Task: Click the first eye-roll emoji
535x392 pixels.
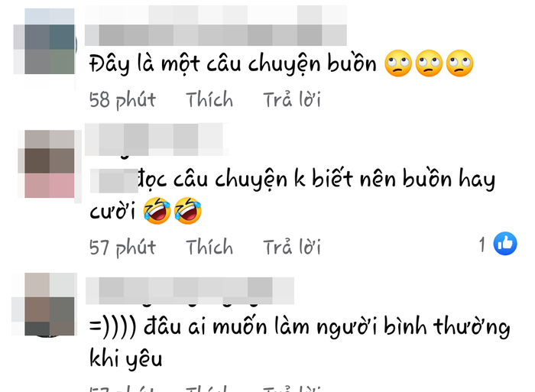Action: point(398,63)
